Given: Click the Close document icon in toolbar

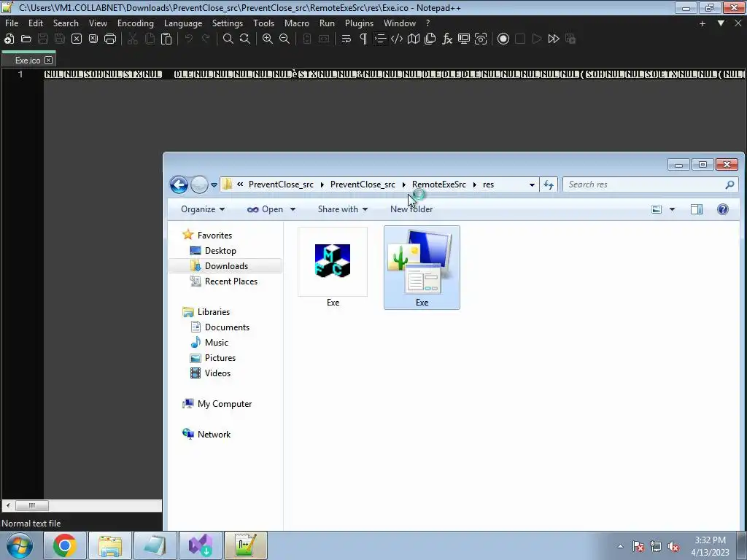Looking at the screenshot, I should (x=76, y=39).
